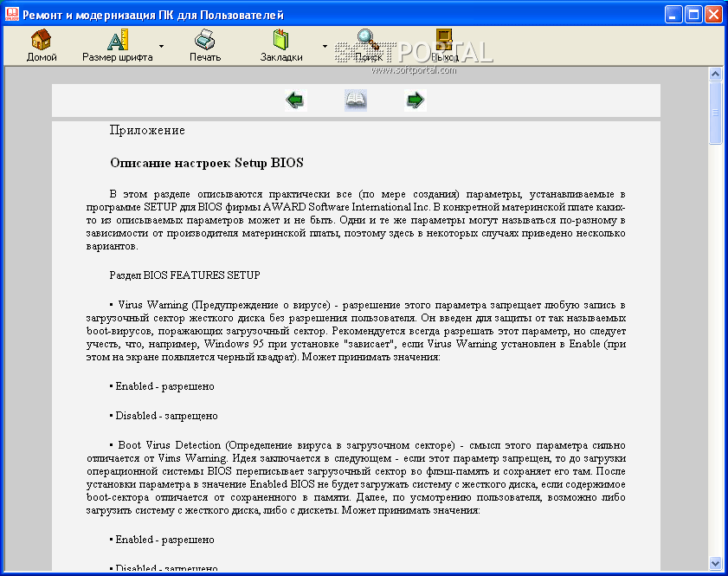This screenshot has height=576, width=728.
Task: Open Поиск search magnifier
Action: [368, 46]
